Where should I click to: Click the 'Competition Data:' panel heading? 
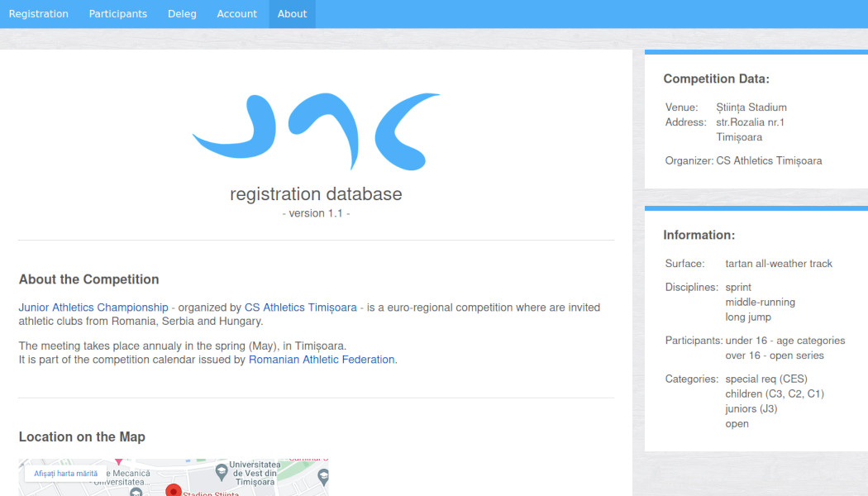(716, 79)
